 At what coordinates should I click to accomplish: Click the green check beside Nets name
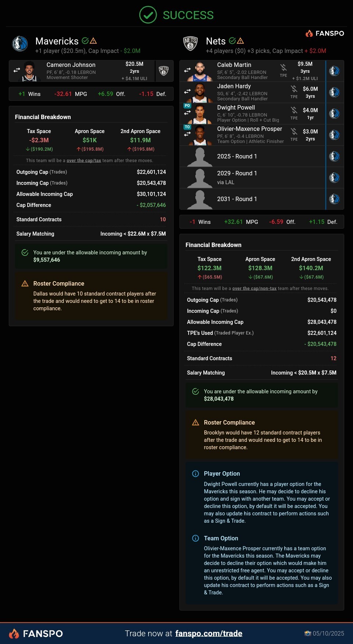pyautogui.click(x=232, y=40)
